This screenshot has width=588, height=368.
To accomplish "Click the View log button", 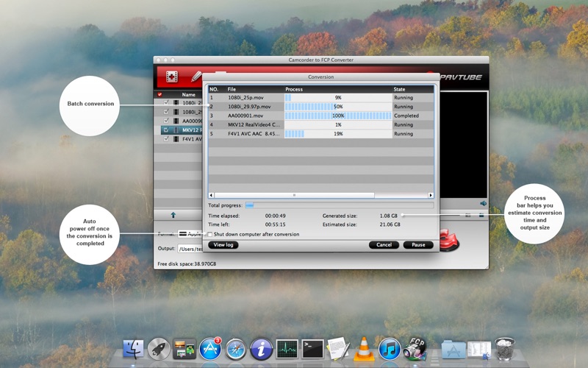I will pos(223,245).
